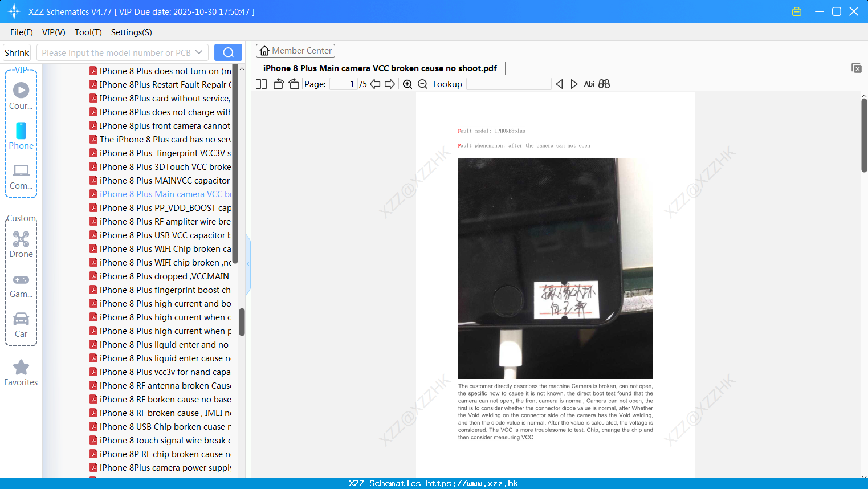Open 'iPhone 8 Plus PP_VDD_BOOST cap' file

click(x=161, y=208)
